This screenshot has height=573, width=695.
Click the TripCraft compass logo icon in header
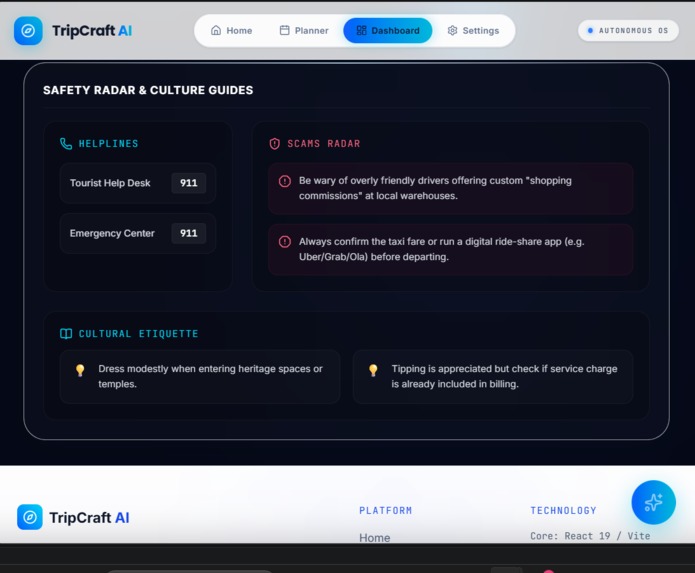tap(28, 31)
